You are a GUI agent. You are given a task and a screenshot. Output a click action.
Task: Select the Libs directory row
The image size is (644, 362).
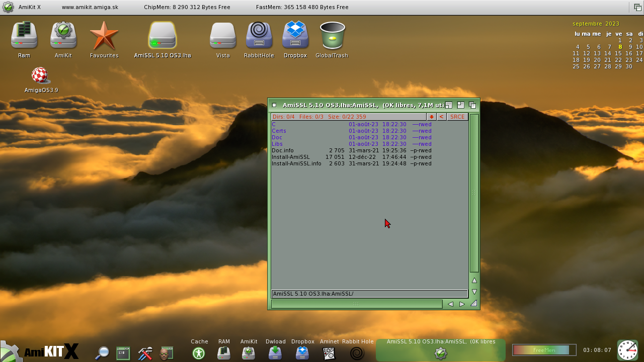(370, 144)
